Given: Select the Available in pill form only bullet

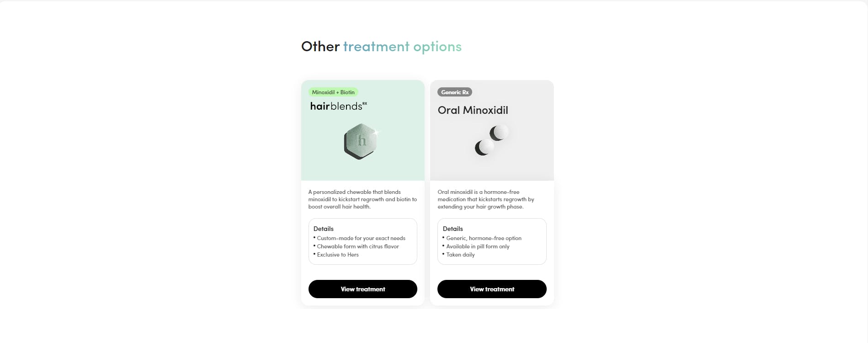Looking at the screenshot, I should click(x=478, y=247).
